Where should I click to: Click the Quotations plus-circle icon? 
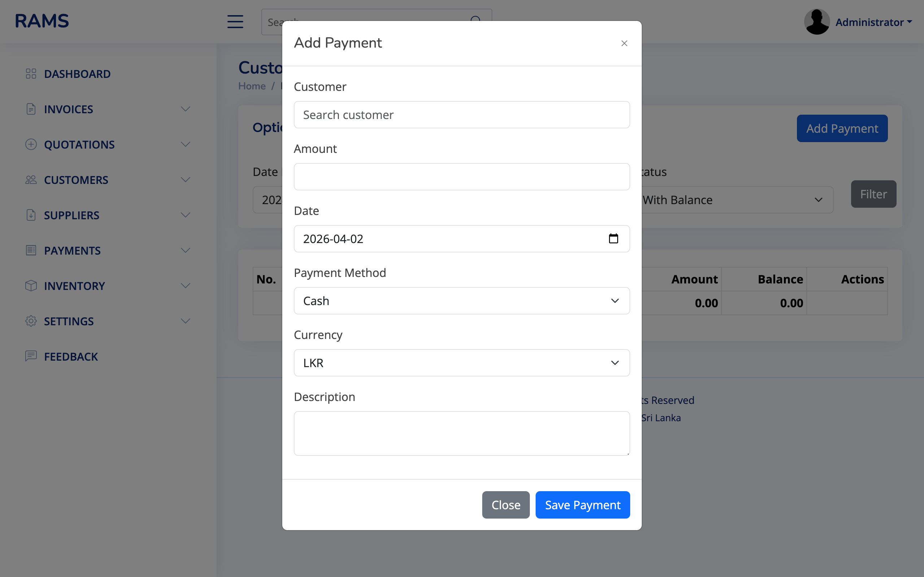coord(31,144)
